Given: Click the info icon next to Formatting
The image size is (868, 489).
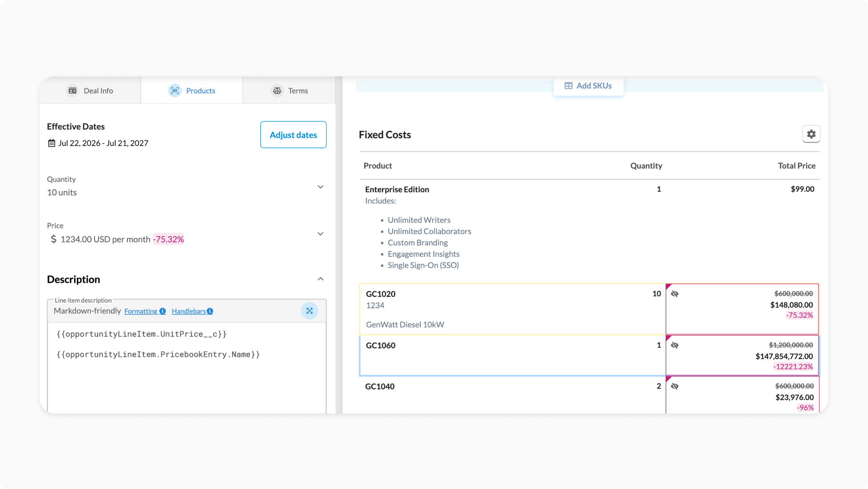Looking at the screenshot, I should point(162,311).
